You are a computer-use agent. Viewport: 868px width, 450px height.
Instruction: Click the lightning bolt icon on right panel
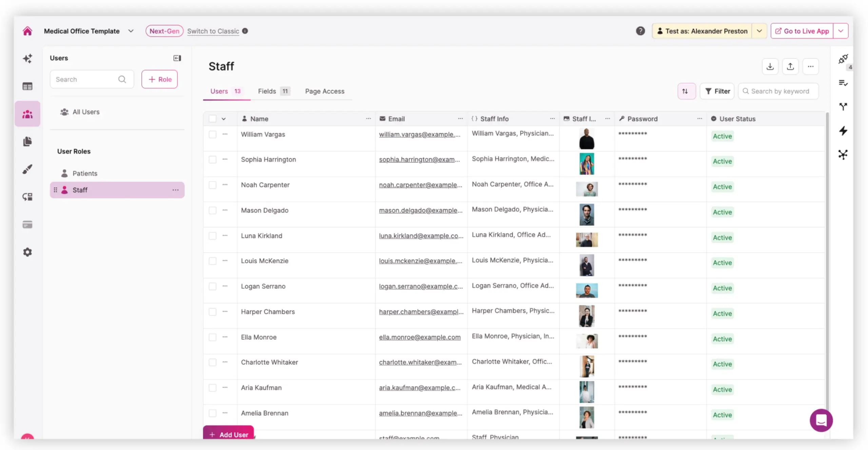(843, 131)
